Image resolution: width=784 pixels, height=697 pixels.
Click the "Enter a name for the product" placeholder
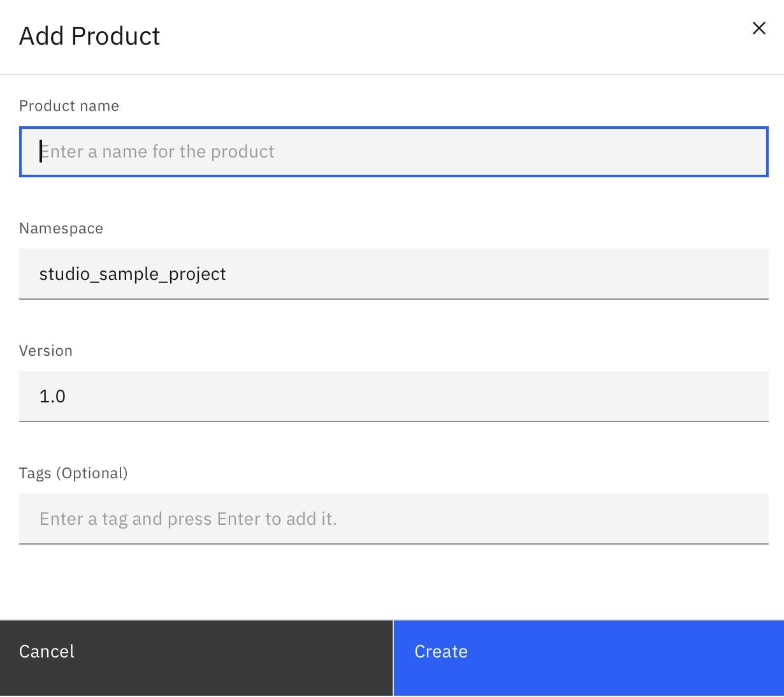tap(157, 152)
